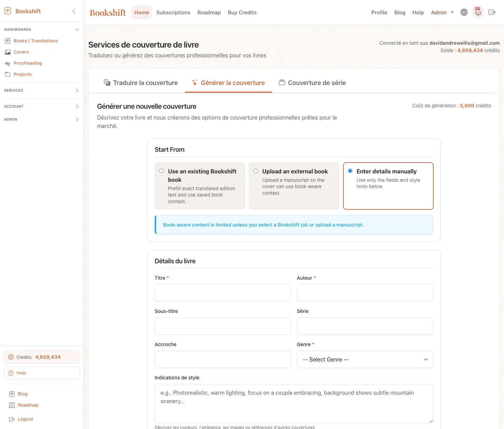Open the Proofreading dashboard link
The image size is (504, 429).
pos(28,63)
